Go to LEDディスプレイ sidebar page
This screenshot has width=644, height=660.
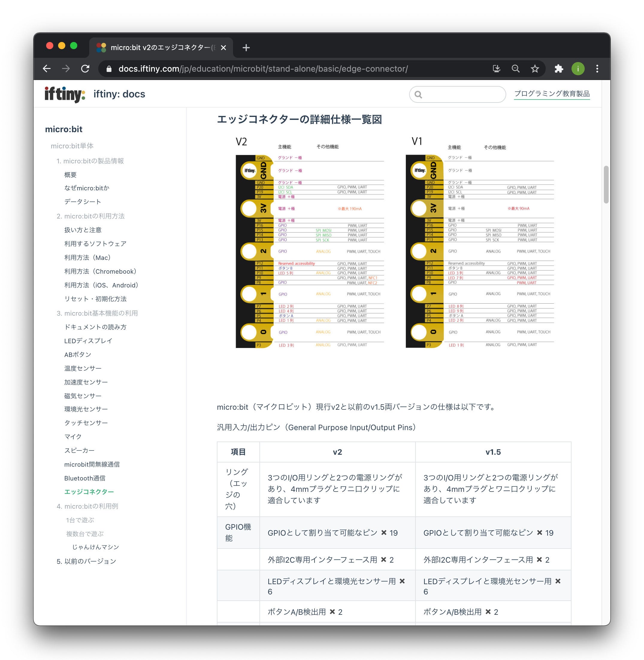pos(88,340)
